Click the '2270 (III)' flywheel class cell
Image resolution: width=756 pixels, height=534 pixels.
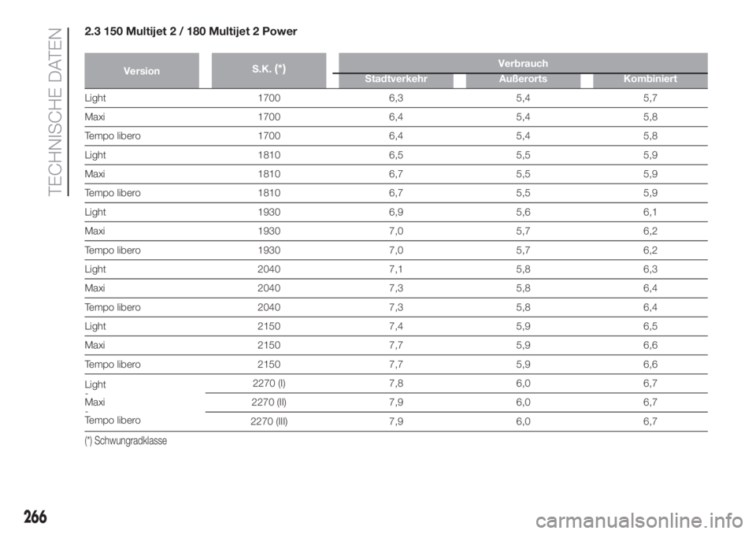[269, 421]
